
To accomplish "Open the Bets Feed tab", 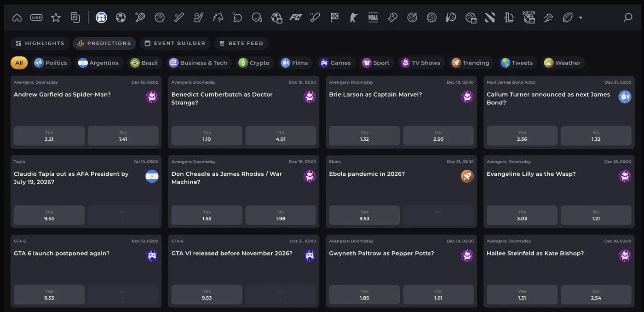I will (x=241, y=43).
